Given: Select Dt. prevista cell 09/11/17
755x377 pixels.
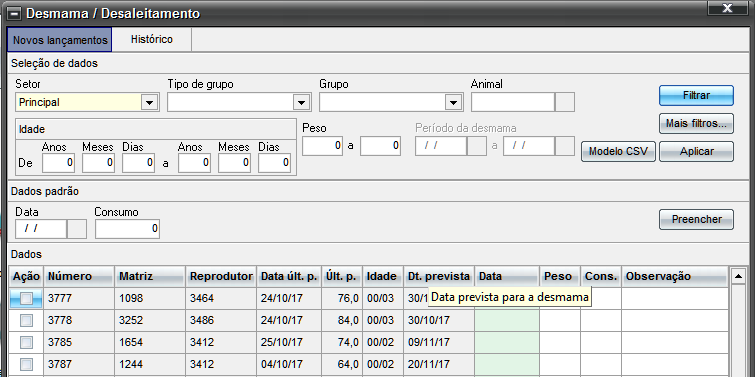Looking at the screenshot, I should coord(439,342).
